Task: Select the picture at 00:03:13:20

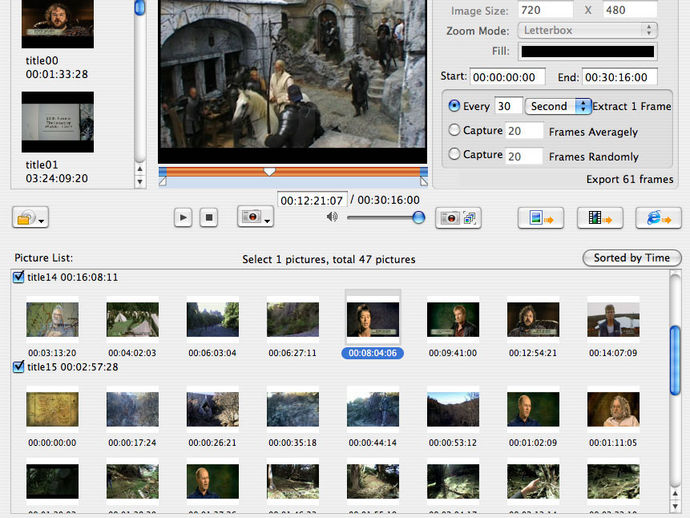Action: click(52, 320)
